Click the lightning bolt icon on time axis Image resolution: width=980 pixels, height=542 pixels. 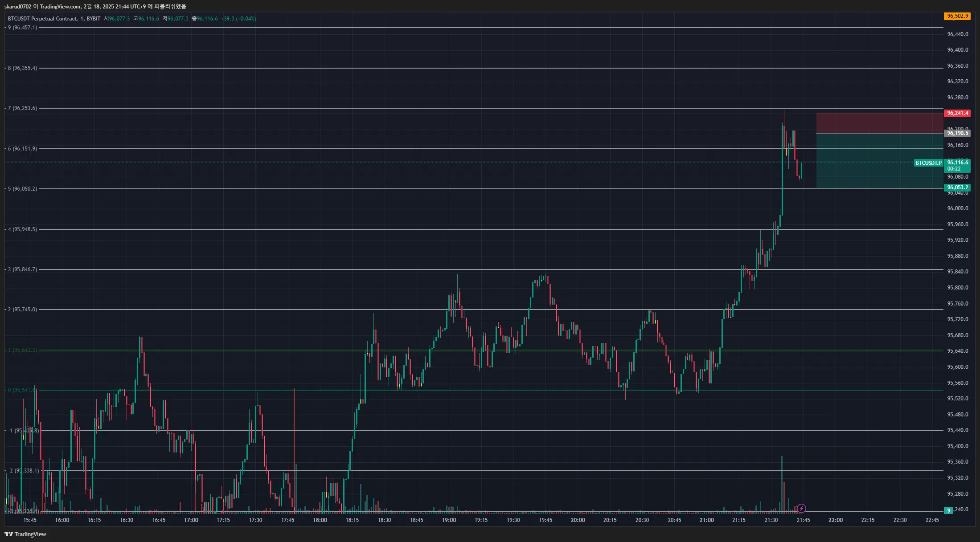click(801, 508)
